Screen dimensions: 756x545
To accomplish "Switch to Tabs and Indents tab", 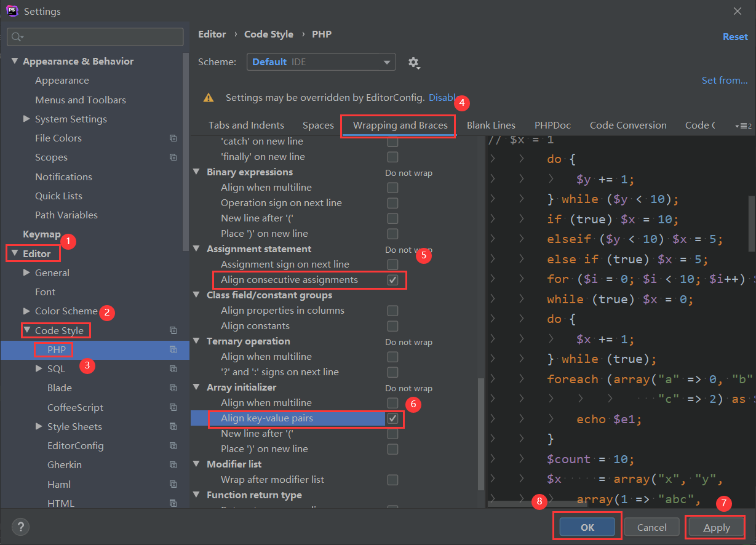I will [246, 125].
